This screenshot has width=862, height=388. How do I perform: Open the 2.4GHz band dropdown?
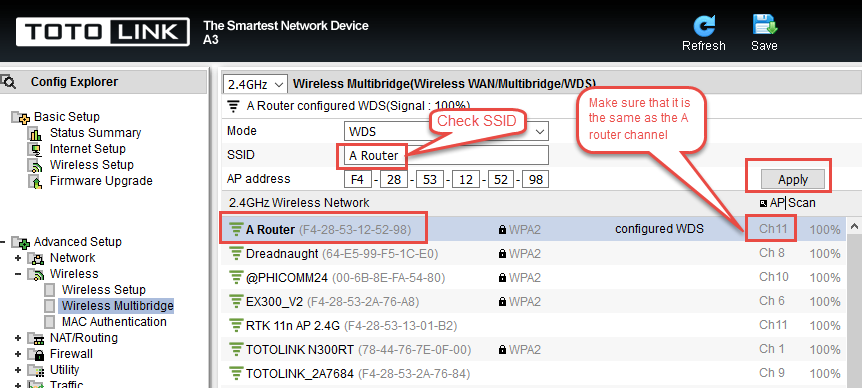(256, 85)
